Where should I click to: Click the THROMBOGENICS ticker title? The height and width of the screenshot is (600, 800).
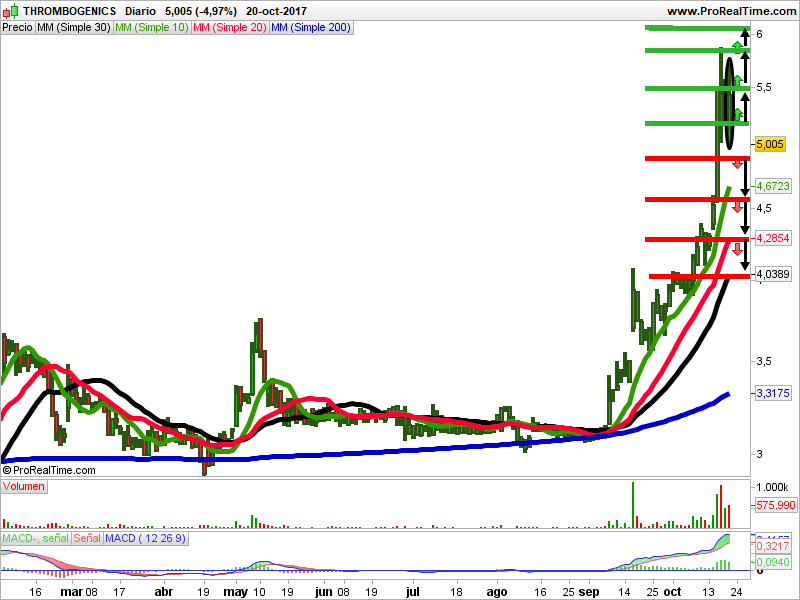coord(69,11)
